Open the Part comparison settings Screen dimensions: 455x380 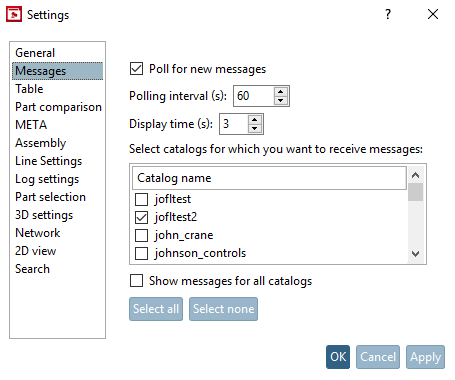(x=58, y=107)
